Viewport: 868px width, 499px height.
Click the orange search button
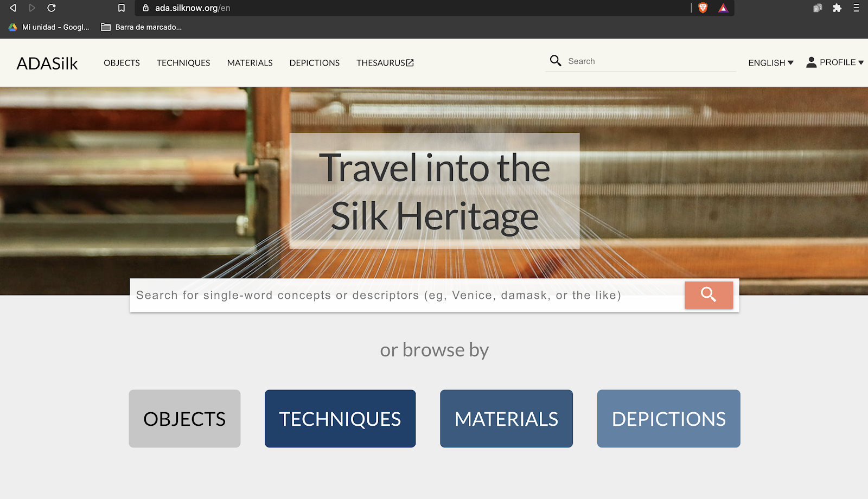click(709, 295)
